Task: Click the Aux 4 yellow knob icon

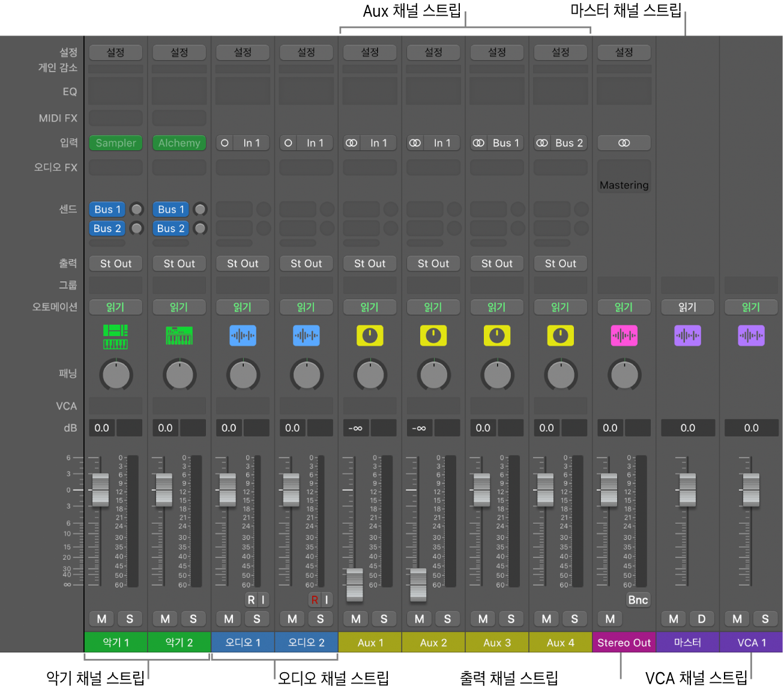Action: pos(561,336)
